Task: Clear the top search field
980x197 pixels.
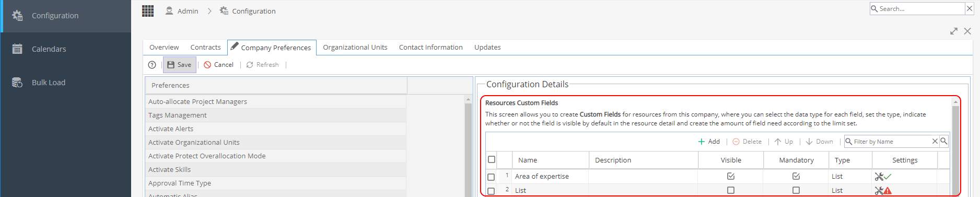Action: click(x=970, y=9)
